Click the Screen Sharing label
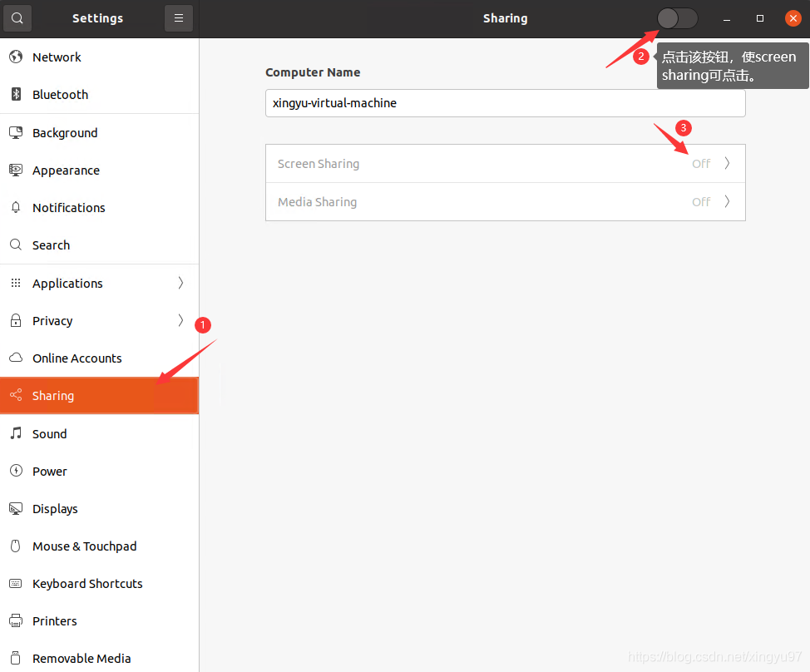Image resolution: width=810 pixels, height=672 pixels. pyautogui.click(x=319, y=164)
